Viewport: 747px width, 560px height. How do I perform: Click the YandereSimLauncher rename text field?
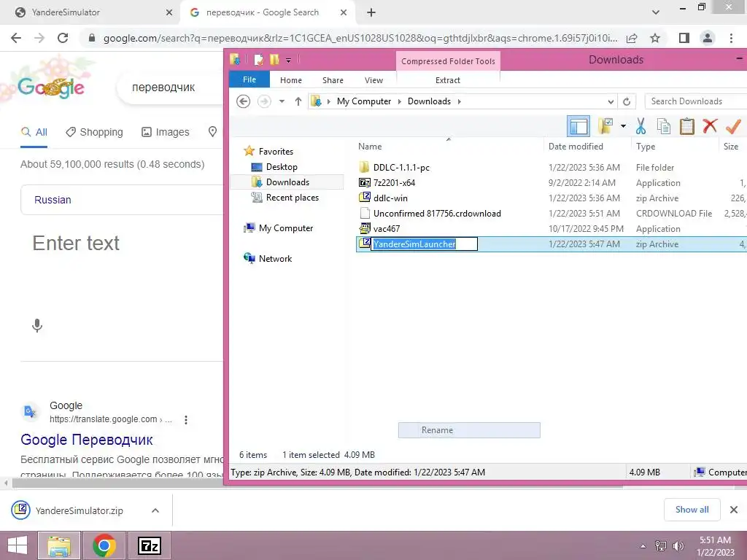[x=425, y=244]
